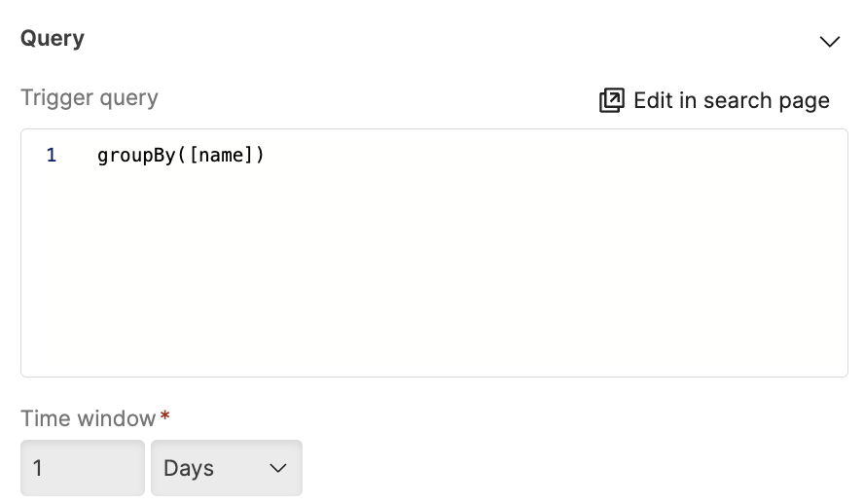Select the Days text in unit selector
This screenshot has width=864, height=504.
click(x=189, y=468)
